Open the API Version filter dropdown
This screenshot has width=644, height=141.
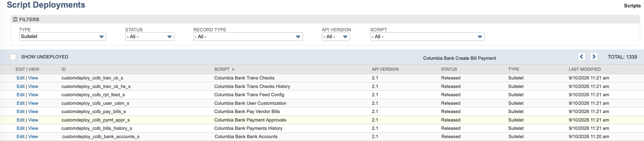click(x=336, y=36)
